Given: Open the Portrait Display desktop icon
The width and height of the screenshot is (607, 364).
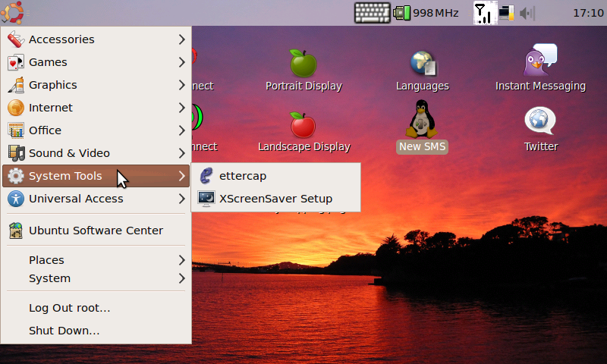Looking at the screenshot, I should pyautogui.click(x=303, y=64).
